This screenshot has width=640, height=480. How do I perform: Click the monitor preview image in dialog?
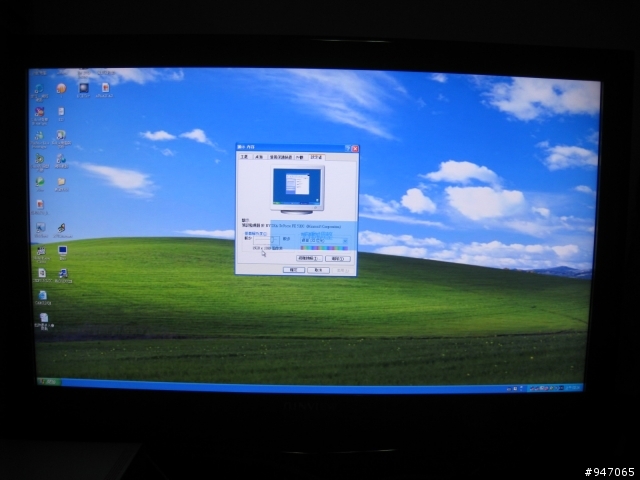pos(297,190)
